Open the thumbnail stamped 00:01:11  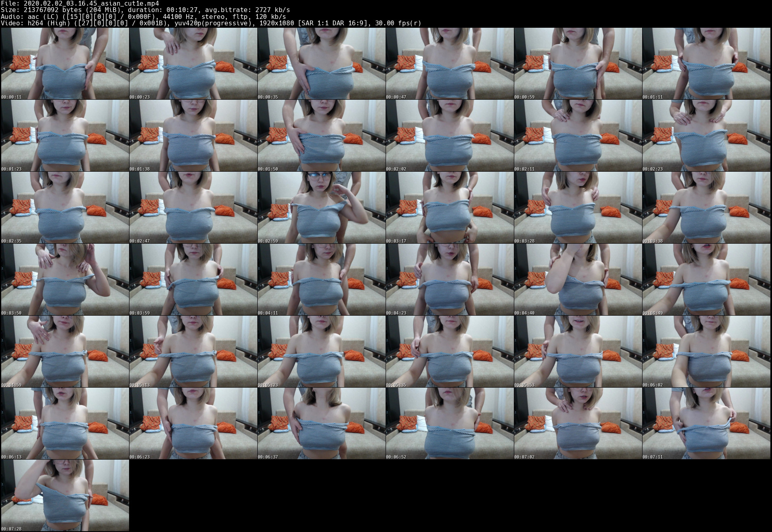pos(706,64)
